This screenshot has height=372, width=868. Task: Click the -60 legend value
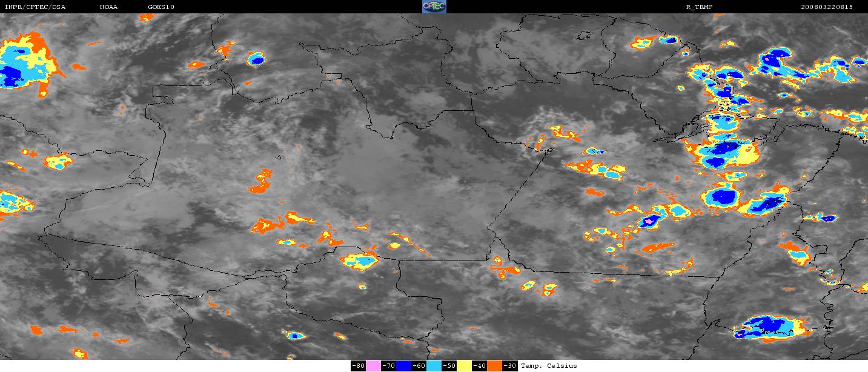point(419,366)
